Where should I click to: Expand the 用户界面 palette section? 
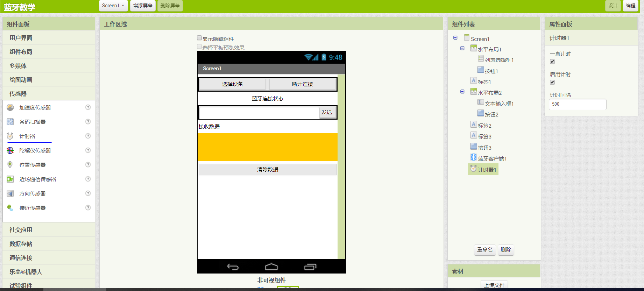49,38
